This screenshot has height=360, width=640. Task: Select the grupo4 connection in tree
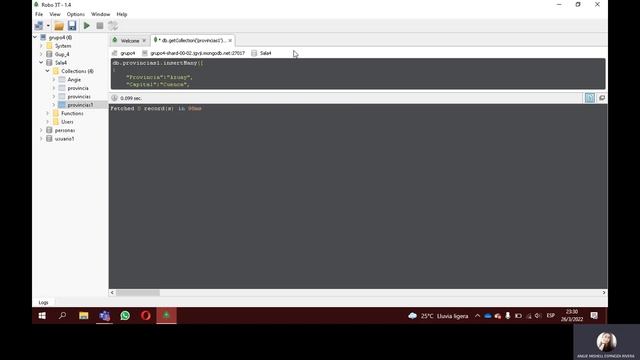click(x=60, y=37)
